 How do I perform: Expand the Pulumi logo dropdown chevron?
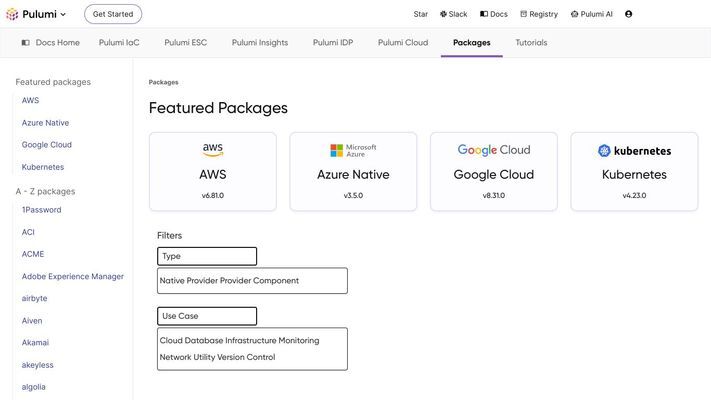click(63, 15)
